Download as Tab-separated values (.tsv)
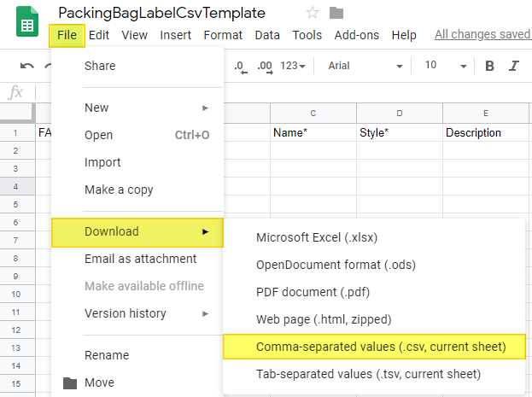Screen dimensions: 532x397 (x=374, y=374)
